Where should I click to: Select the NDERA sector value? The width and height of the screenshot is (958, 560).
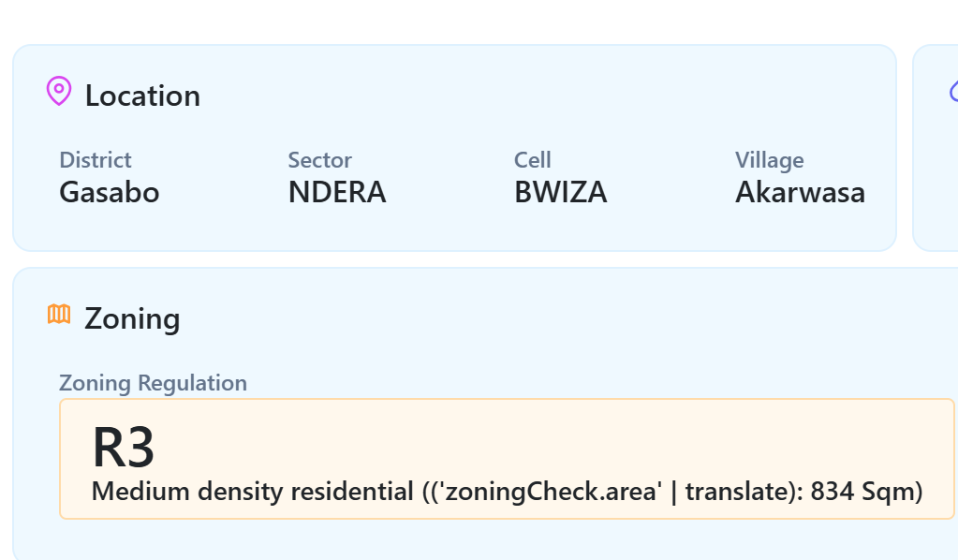337,192
